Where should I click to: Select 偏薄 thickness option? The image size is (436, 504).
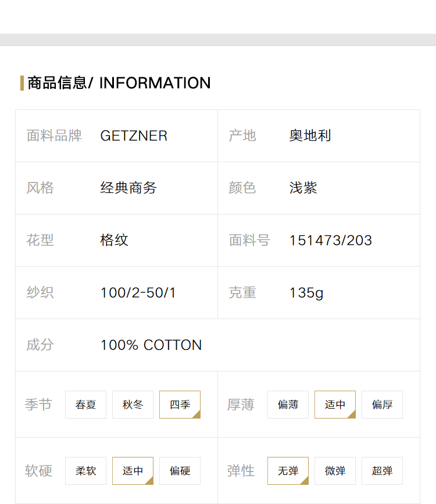pyautogui.click(x=288, y=405)
